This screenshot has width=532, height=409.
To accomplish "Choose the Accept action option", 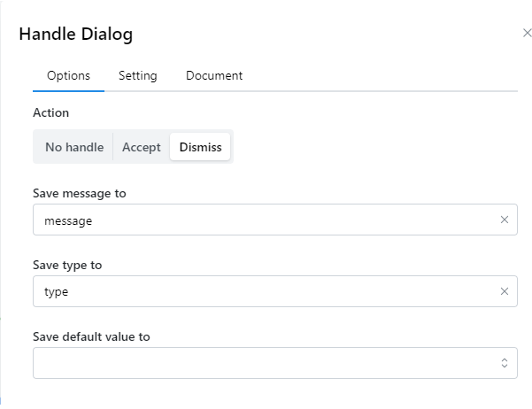I will 141,148.
